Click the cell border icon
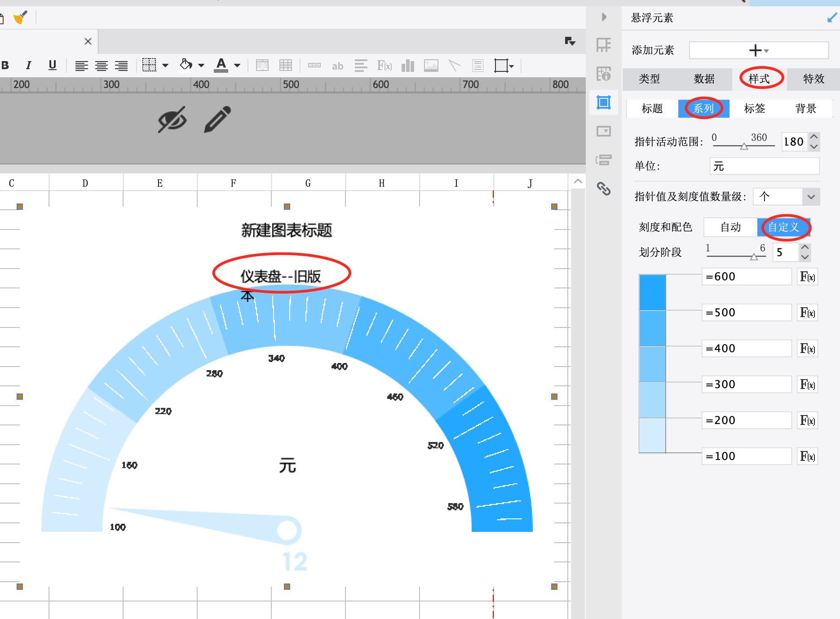The height and width of the screenshot is (619, 840). (x=149, y=65)
